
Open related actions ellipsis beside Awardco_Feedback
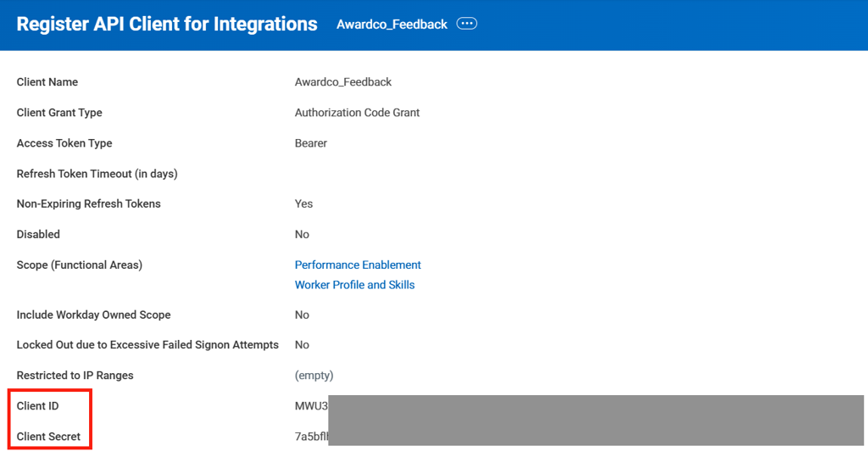coord(466,24)
